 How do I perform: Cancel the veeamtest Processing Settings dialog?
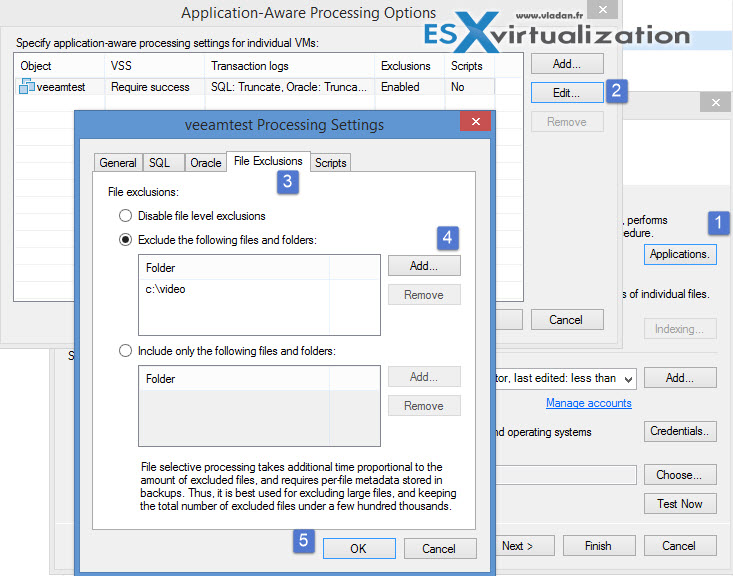(440, 548)
